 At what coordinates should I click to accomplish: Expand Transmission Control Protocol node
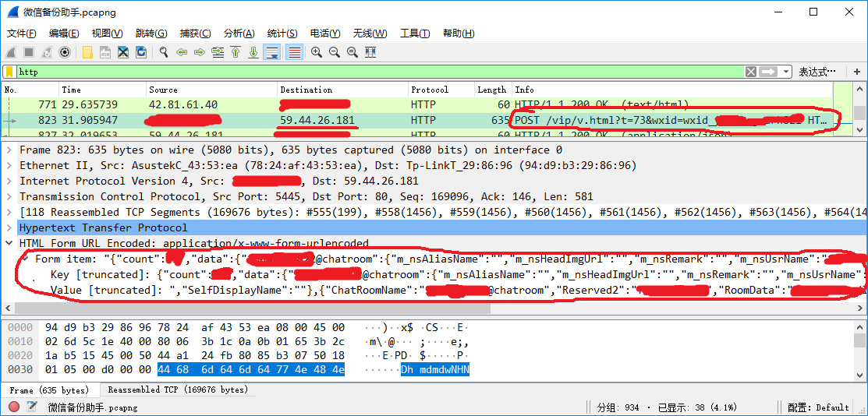point(9,196)
